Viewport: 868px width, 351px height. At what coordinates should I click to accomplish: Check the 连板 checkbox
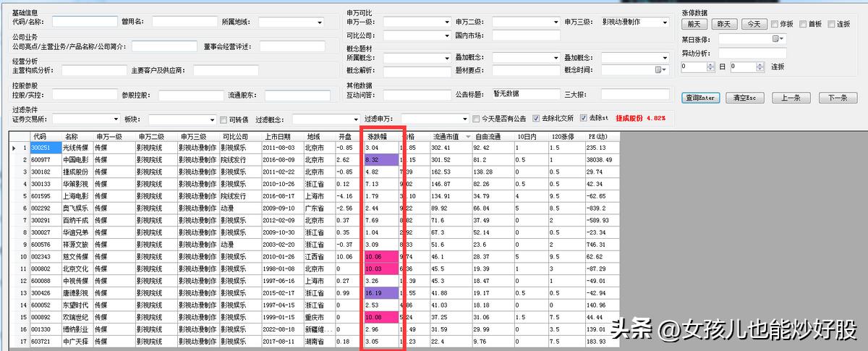pyautogui.click(x=831, y=24)
